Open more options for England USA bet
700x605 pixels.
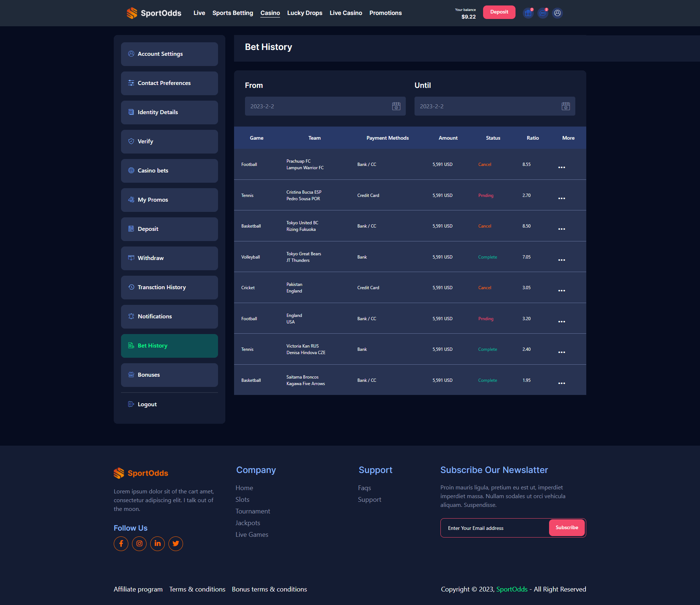coord(561,322)
